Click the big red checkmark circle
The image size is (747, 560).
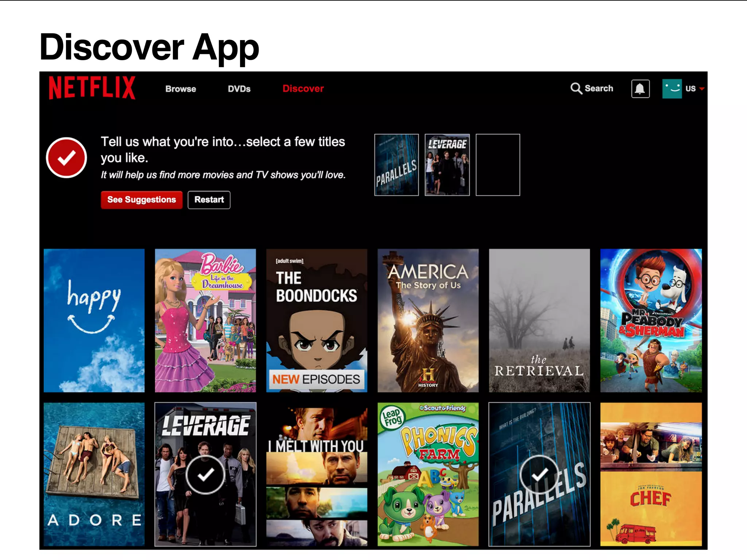66,158
